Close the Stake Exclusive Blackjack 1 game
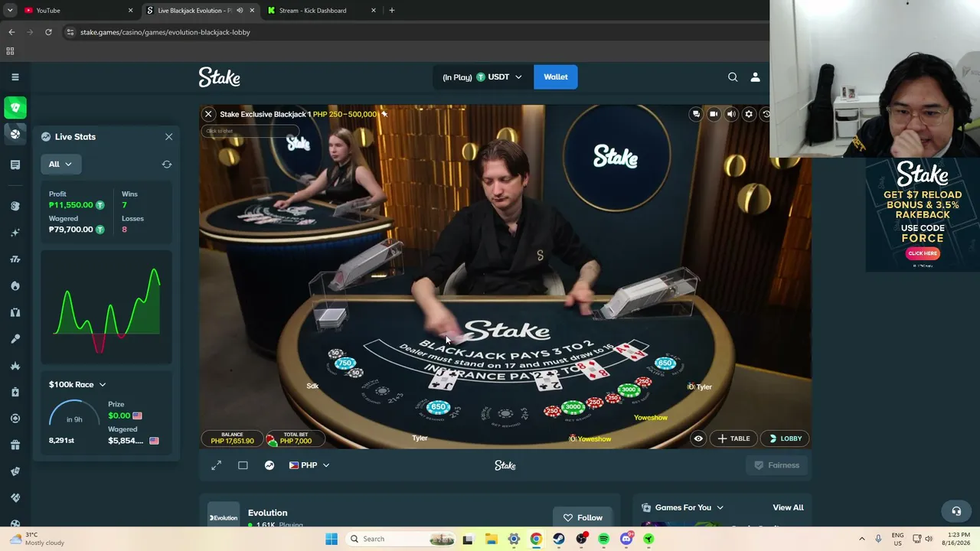Viewport: 980px width, 551px height. (208, 114)
